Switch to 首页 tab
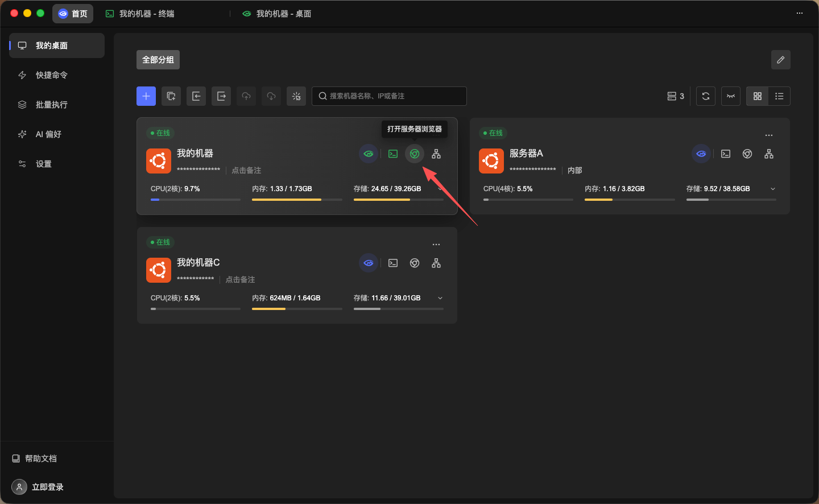This screenshot has height=504, width=819. coord(73,14)
